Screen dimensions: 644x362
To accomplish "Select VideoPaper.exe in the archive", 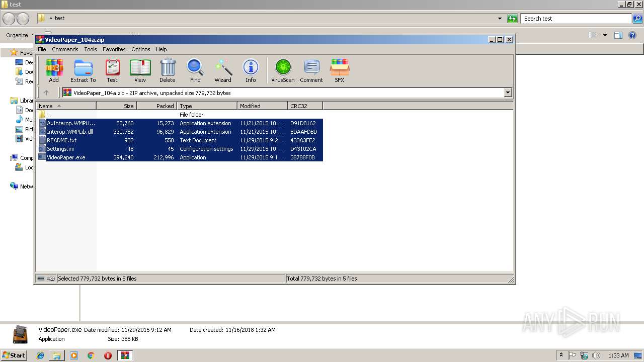I will 180,157.
